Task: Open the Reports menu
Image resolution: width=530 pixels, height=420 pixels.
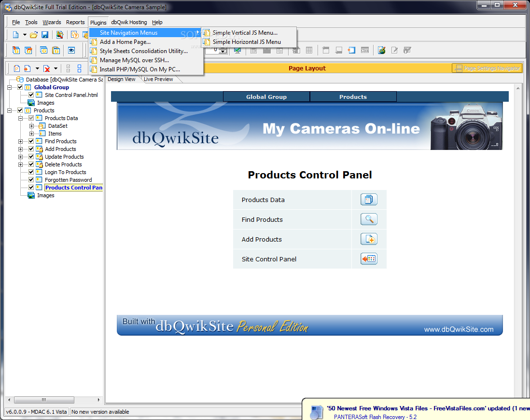Action: [75, 22]
